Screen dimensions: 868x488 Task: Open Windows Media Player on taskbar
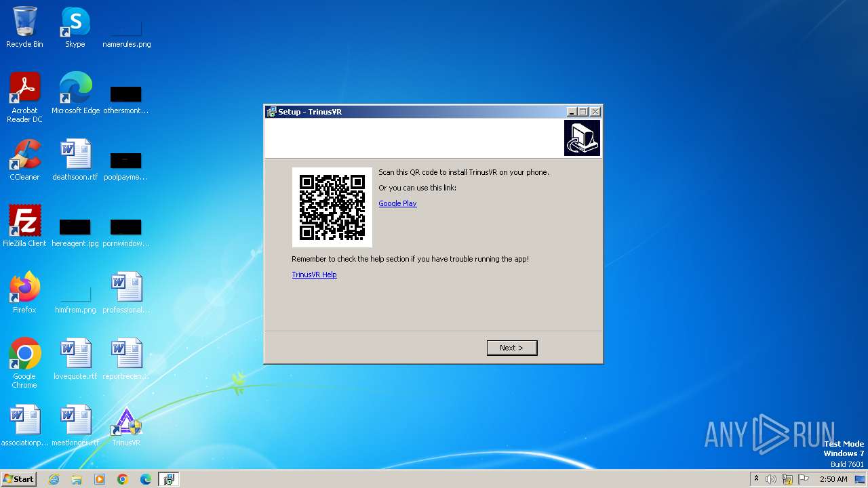pos(100,479)
